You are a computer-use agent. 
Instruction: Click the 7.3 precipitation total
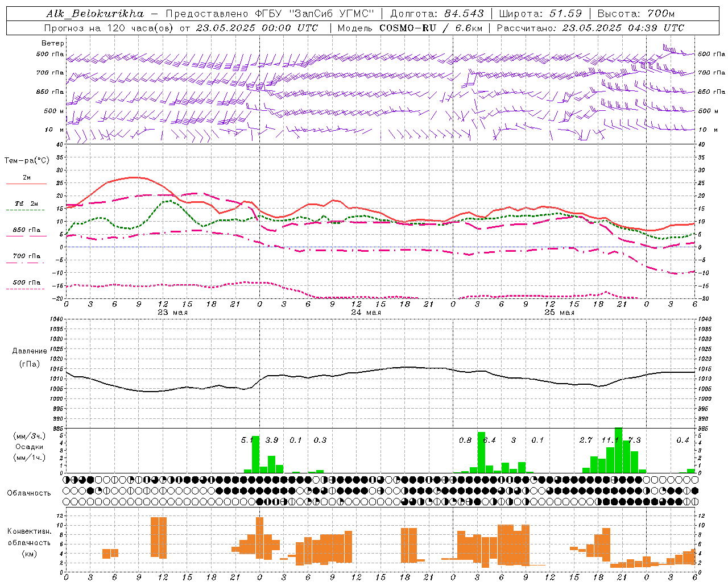[x=634, y=440]
